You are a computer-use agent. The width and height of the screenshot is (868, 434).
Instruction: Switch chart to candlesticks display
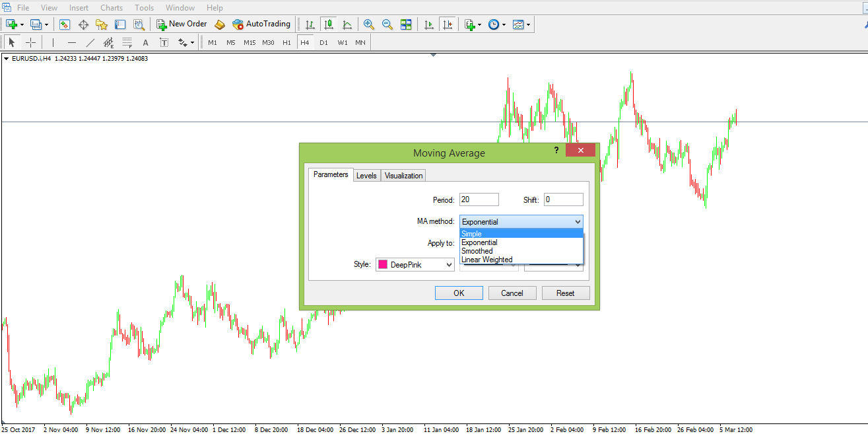point(328,24)
